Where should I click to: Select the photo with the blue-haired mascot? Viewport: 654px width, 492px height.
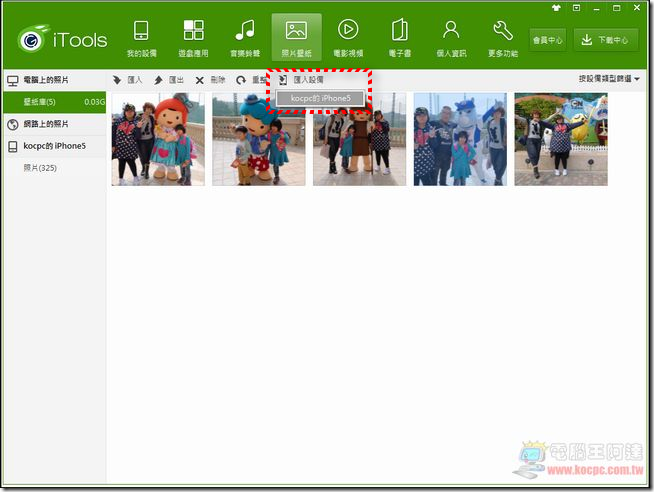tap(259, 139)
